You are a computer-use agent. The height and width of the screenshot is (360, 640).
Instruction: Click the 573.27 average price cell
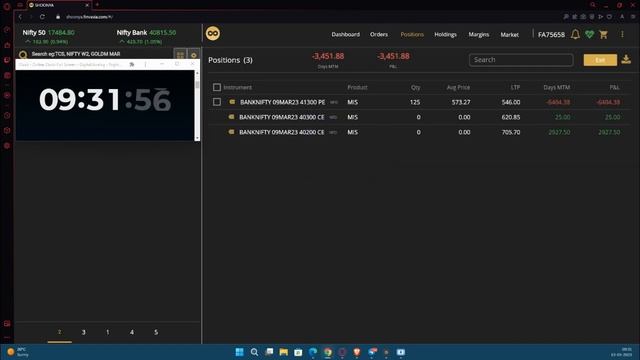coord(461,102)
